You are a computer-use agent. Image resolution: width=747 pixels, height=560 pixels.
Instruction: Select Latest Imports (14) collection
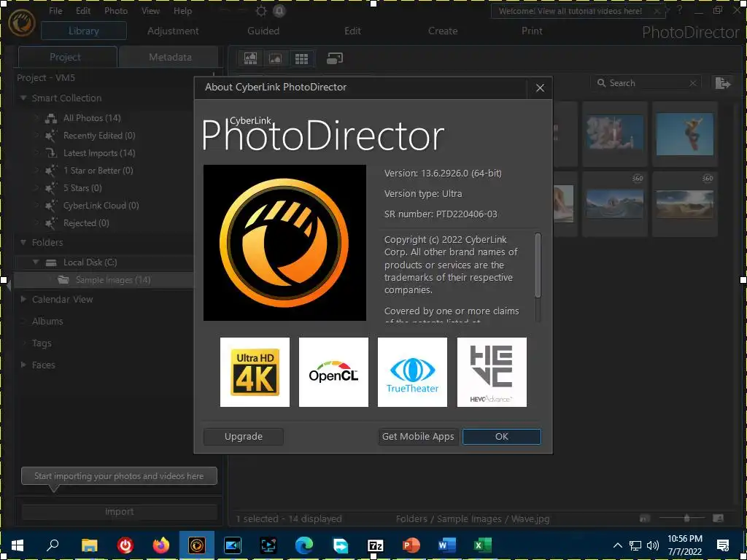99,153
